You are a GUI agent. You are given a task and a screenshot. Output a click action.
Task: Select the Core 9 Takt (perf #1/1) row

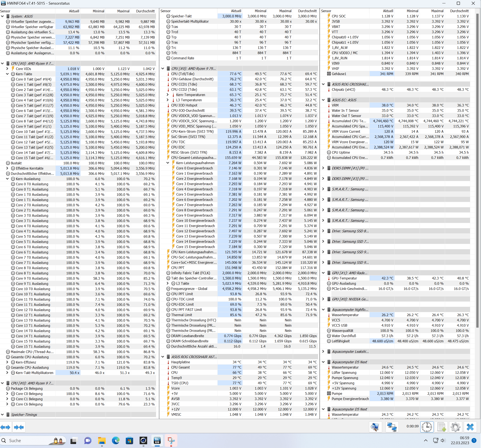point(78,126)
